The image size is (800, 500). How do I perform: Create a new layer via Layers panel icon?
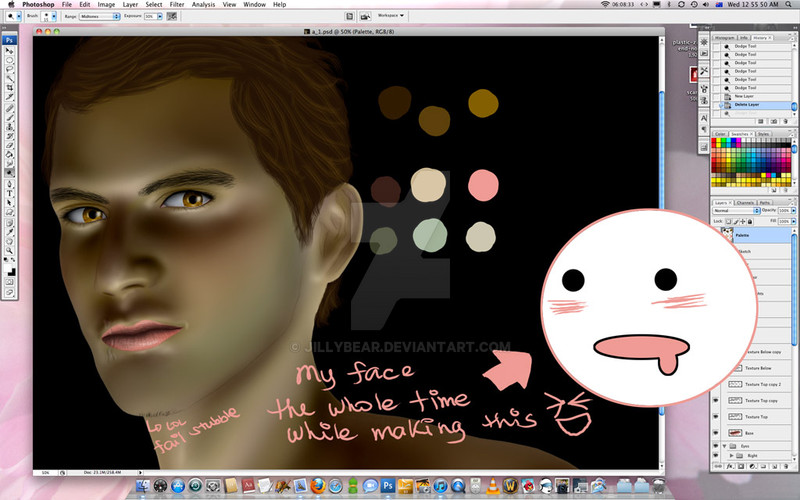(x=775, y=466)
